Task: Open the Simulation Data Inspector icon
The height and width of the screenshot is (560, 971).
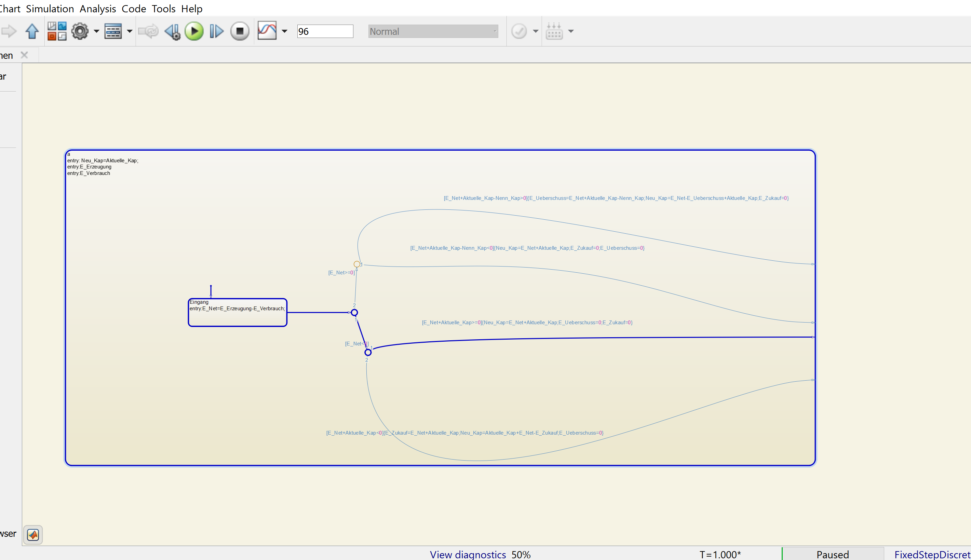Action: [x=267, y=31]
